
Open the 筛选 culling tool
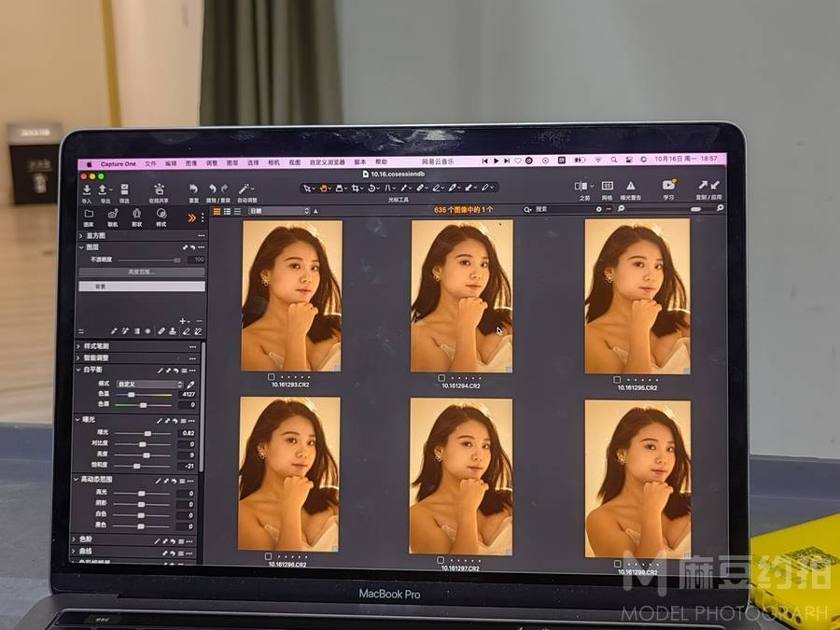(124, 189)
